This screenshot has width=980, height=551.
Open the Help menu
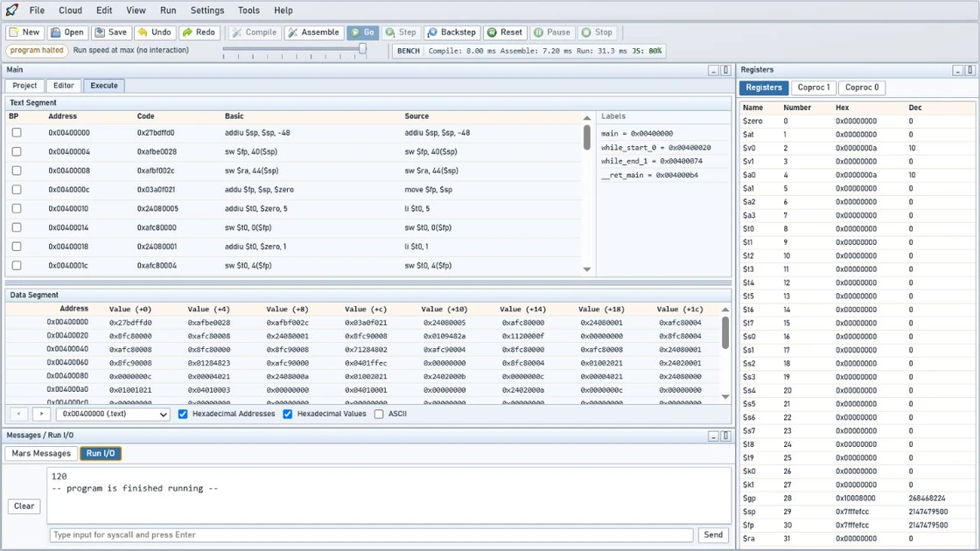[283, 10]
